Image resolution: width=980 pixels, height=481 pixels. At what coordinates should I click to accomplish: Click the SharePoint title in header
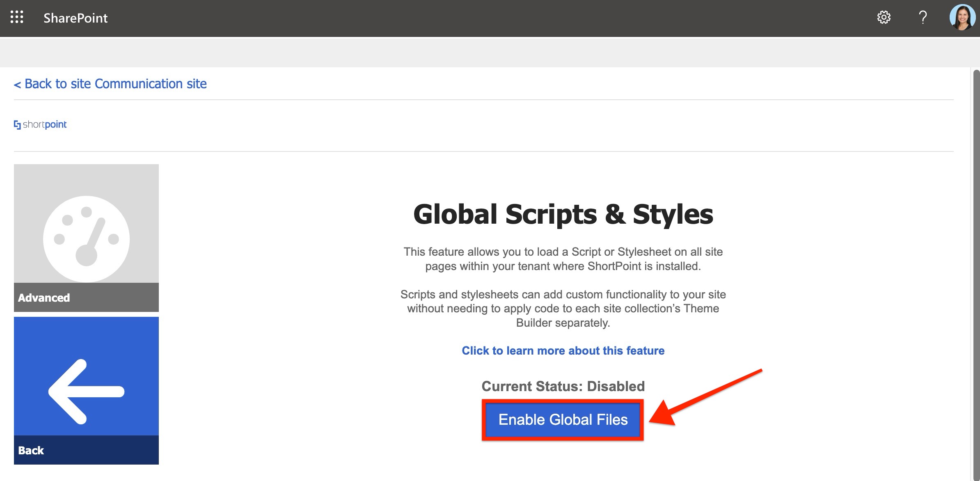coord(76,18)
